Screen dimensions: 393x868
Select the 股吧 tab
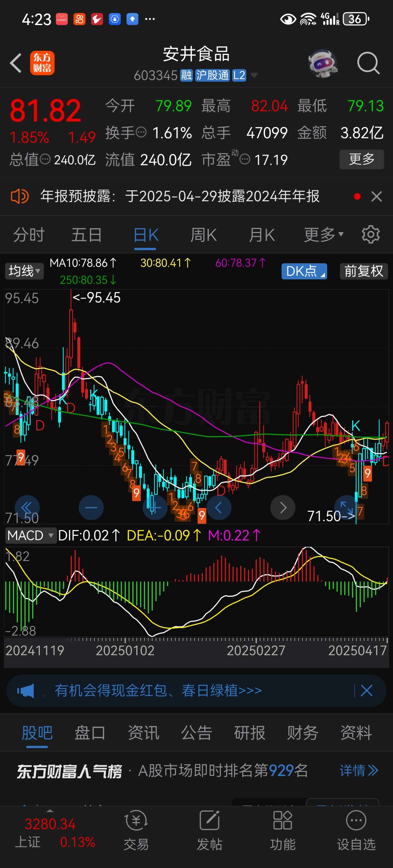[37, 733]
